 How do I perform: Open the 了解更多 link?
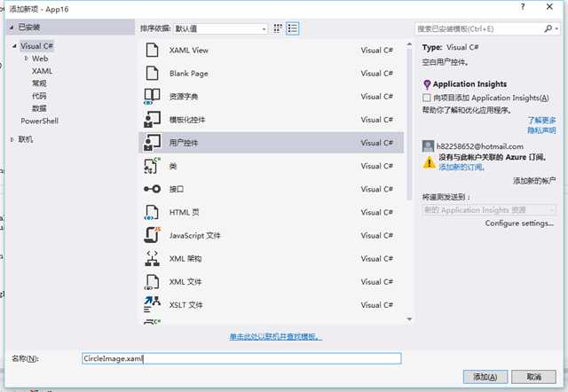click(x=541, y=120)
